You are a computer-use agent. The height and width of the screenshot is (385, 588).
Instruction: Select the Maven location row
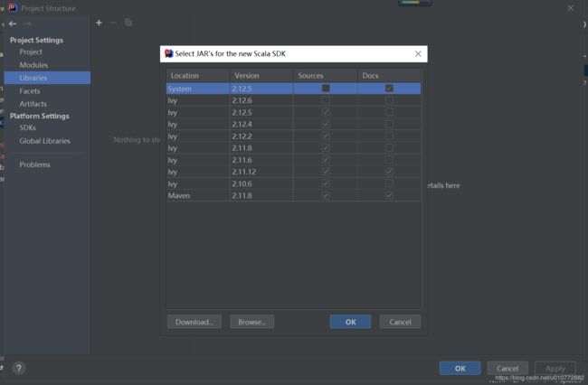pos(293,195)
